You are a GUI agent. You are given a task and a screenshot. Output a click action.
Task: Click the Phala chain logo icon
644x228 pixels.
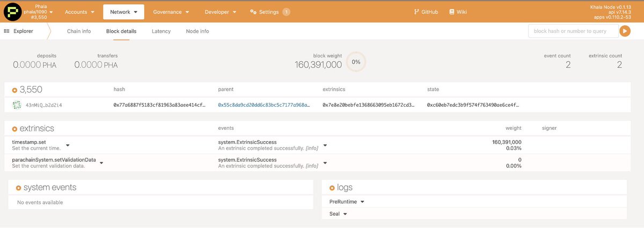tap(12, 11)
